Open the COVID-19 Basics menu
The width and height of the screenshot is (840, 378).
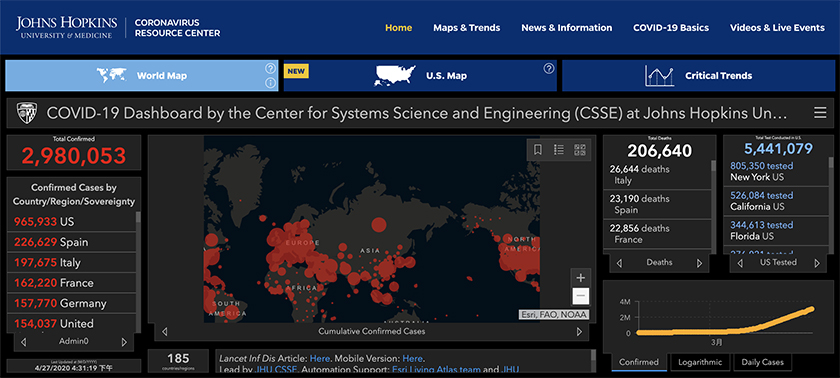click(x=671, y=28)
